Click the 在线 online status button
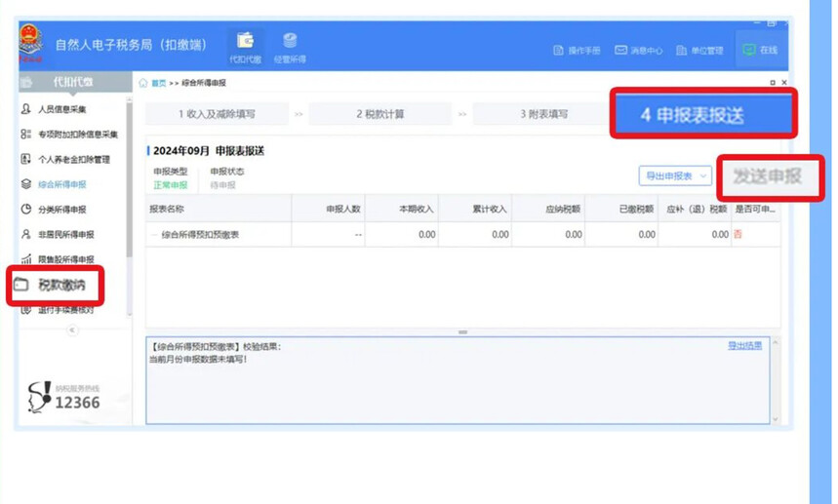The height and width of the screenshot is (504, 838). (761, 50)
